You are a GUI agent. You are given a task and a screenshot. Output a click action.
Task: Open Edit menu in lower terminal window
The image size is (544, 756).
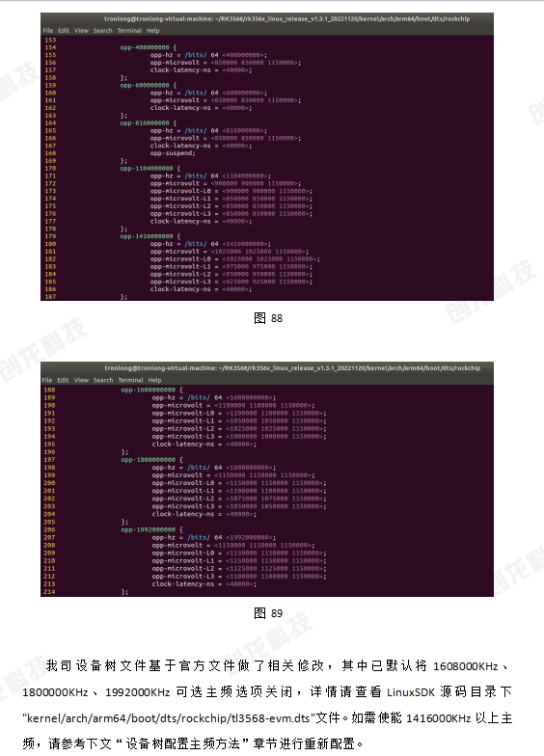64,380
